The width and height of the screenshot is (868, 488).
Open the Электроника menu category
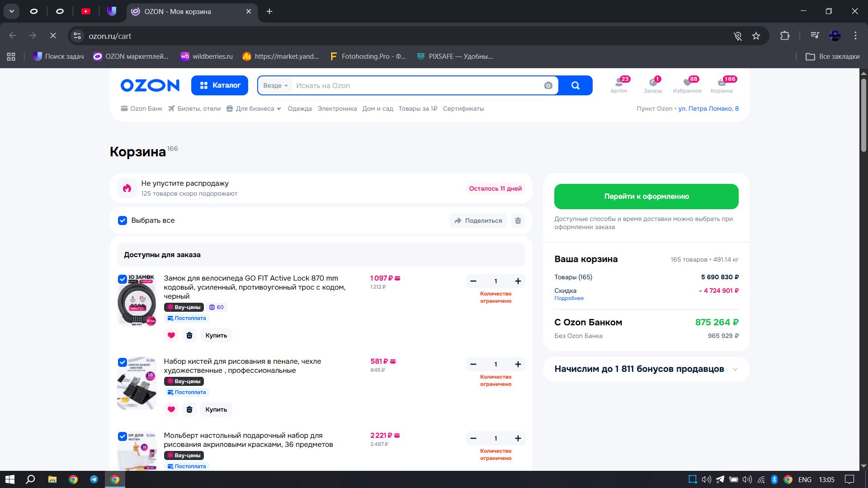337,108
